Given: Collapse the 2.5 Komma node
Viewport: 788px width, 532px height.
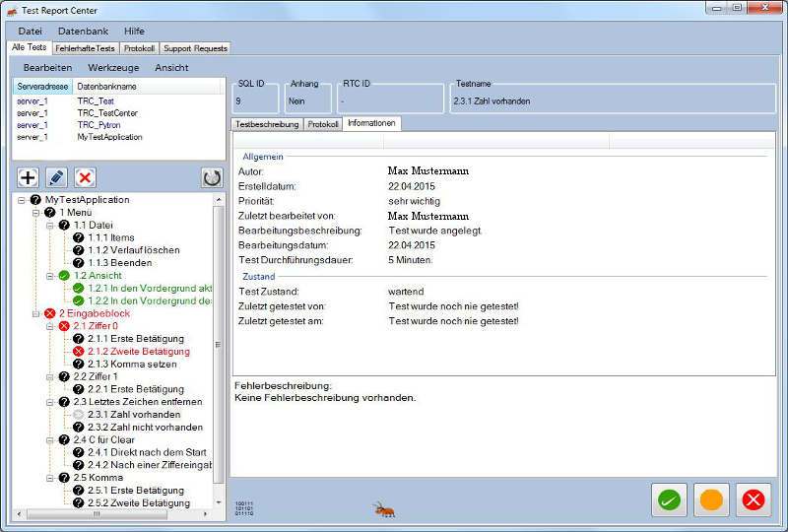Looking at the screenshot, I should [50, 478].
